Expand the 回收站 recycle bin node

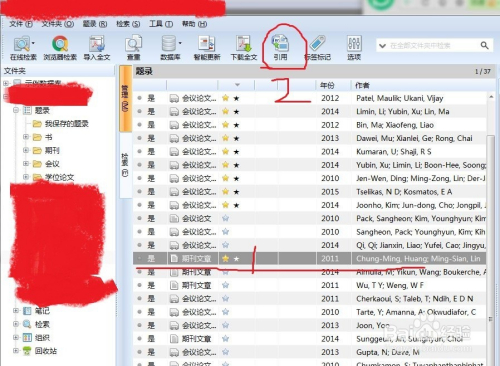(15, 351)
